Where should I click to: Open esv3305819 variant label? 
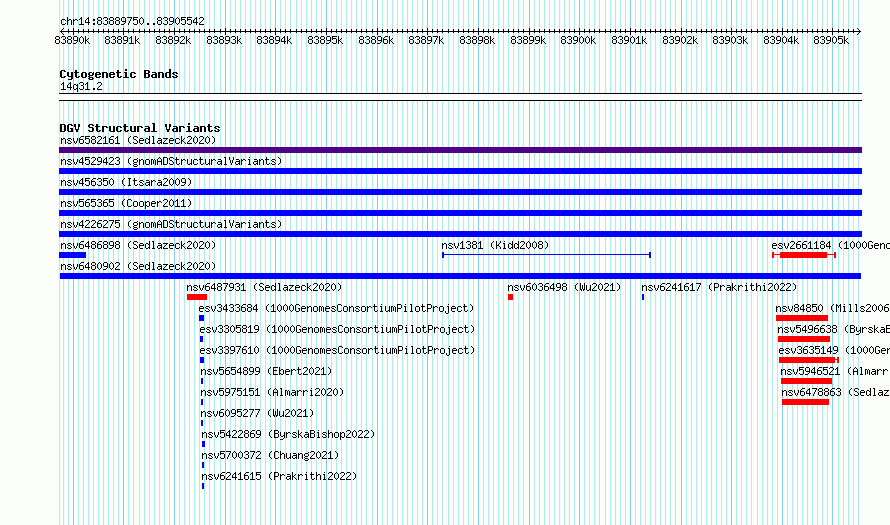point(337,329)
